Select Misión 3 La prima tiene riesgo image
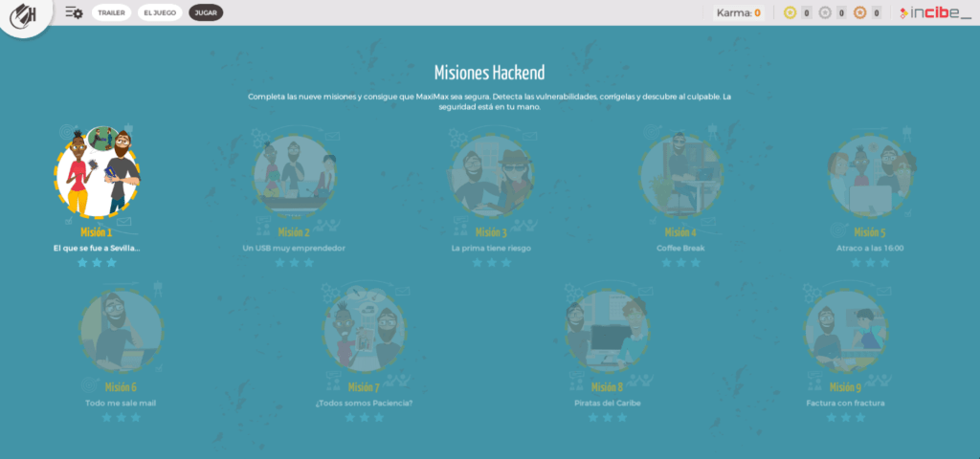Screen dimensions: 980x459 click(x=491, y=175)
